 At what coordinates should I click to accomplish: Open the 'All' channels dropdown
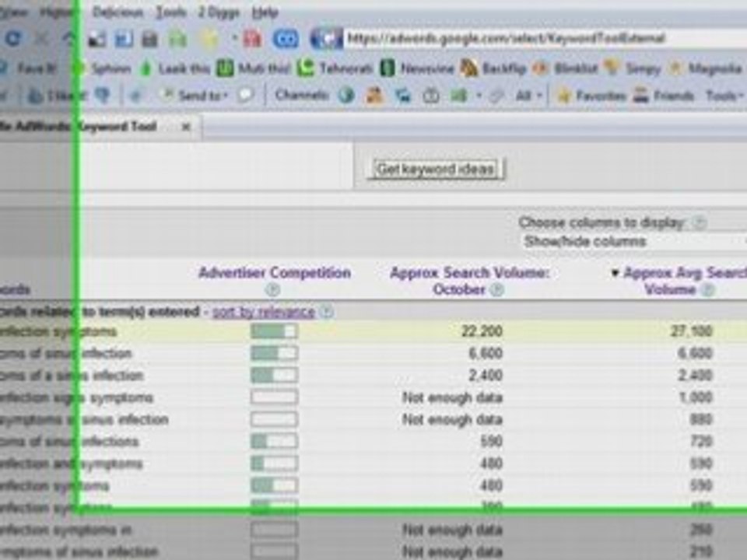click(x=529, y=96)
